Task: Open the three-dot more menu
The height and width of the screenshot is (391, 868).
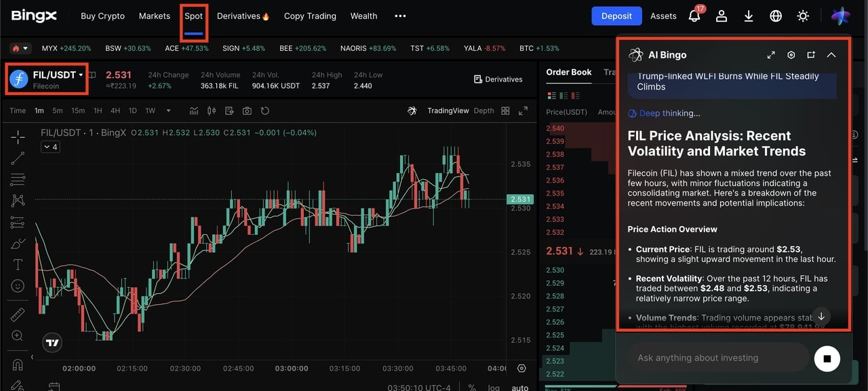Action: (x=400, y=16)
